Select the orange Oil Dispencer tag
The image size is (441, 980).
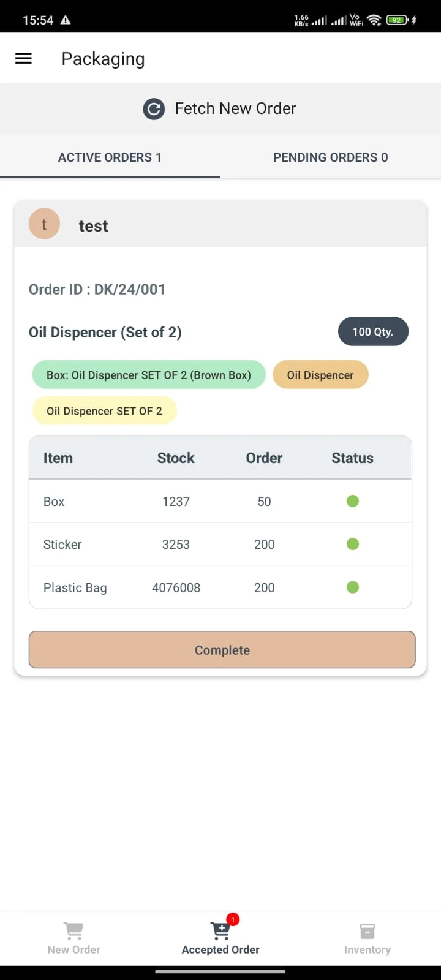(320, 375)
